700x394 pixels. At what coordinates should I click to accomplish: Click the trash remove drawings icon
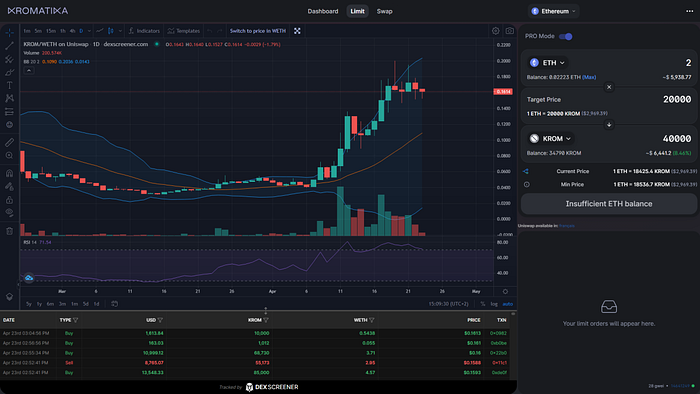(x=9, y=231)
